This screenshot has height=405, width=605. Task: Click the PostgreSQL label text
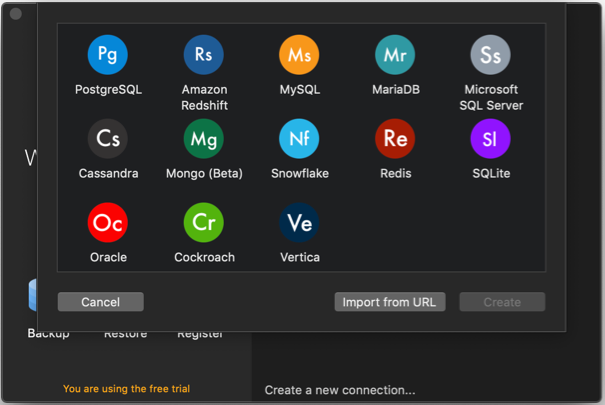(108, 90)
